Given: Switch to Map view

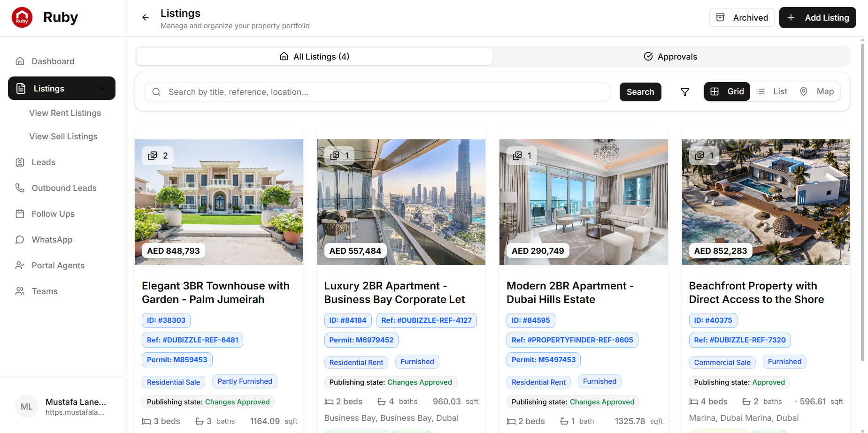Looking at the screenshot, I should pos(818,91).
